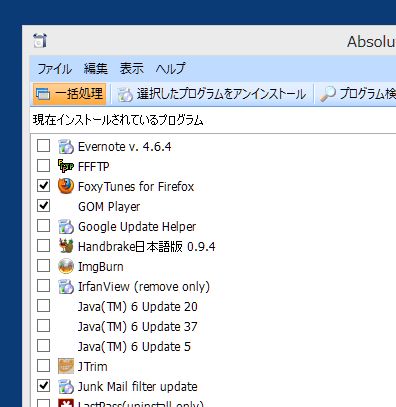Uncheck the Junk Mail filter update checkbox
396x407 pixels.
coord(44,386)
